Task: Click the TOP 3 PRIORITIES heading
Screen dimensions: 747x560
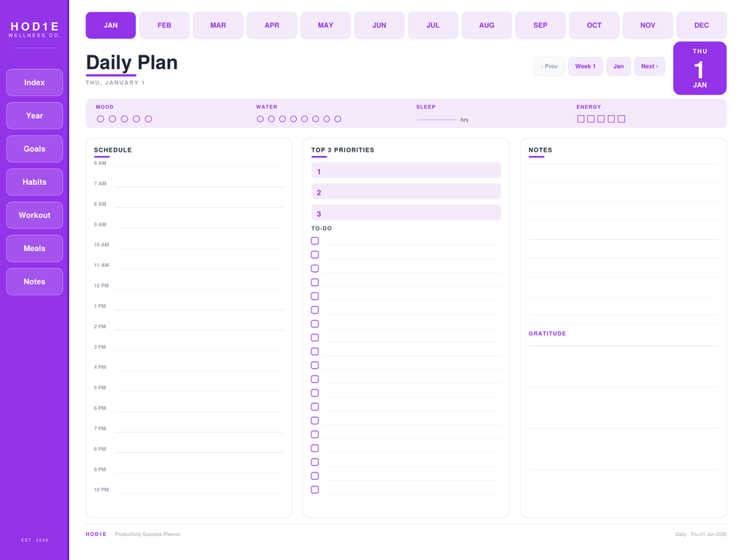Action: [343, 150]
